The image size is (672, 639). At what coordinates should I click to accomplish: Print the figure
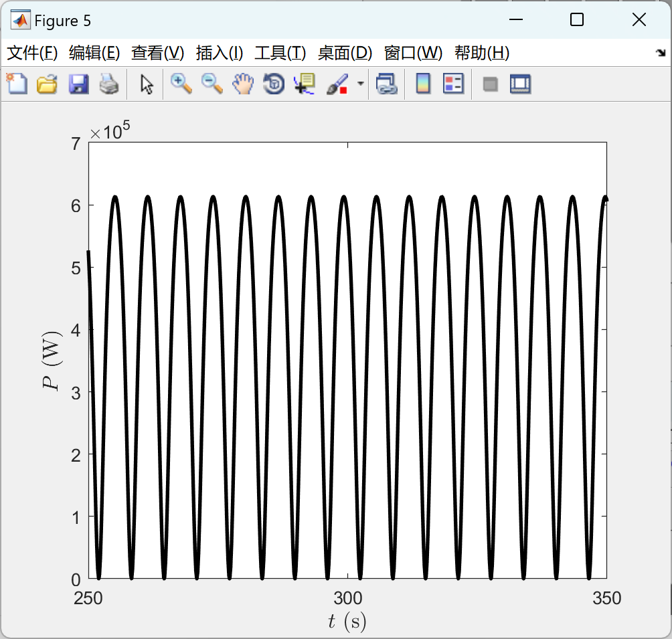109,84
